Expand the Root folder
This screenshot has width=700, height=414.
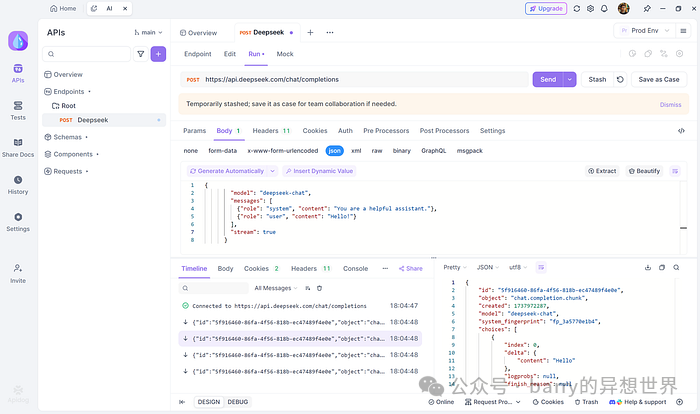tap(64, 106)
